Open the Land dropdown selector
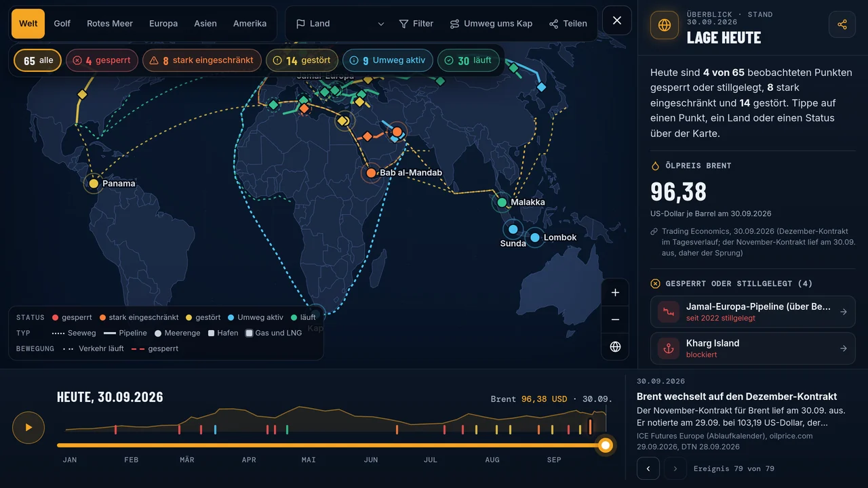This screenshot has height=488, width=868. (340, 24)
